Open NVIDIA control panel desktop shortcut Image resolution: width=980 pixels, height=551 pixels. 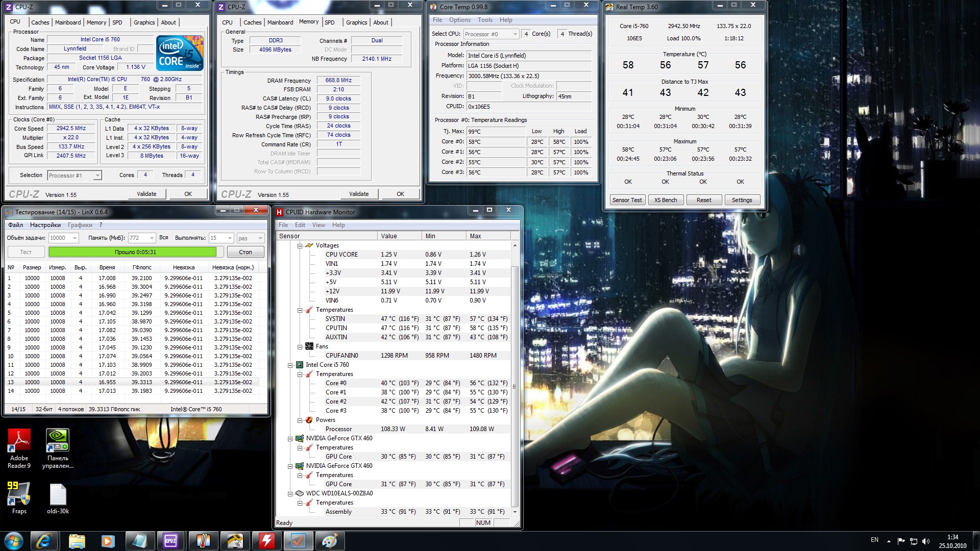58,449
